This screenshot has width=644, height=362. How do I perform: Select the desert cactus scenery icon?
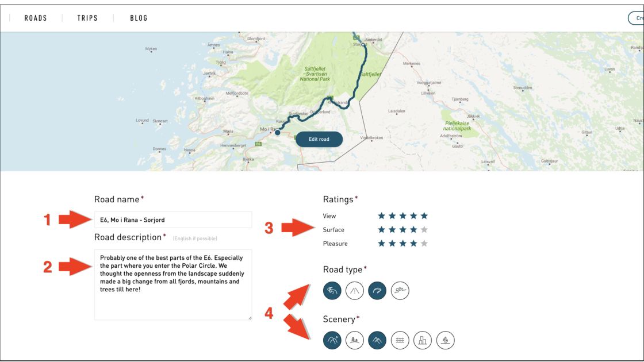coord(445,340)
